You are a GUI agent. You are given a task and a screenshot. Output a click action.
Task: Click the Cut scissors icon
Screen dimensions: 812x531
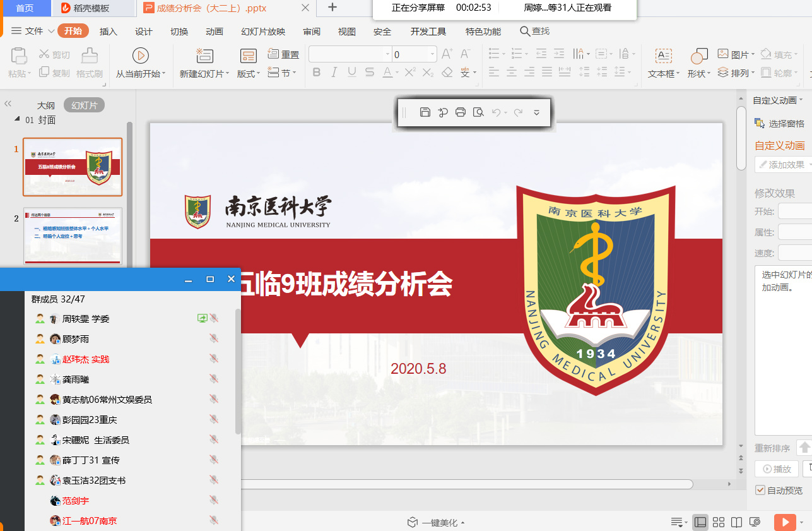pyautogui.click(x=44, y=54)
